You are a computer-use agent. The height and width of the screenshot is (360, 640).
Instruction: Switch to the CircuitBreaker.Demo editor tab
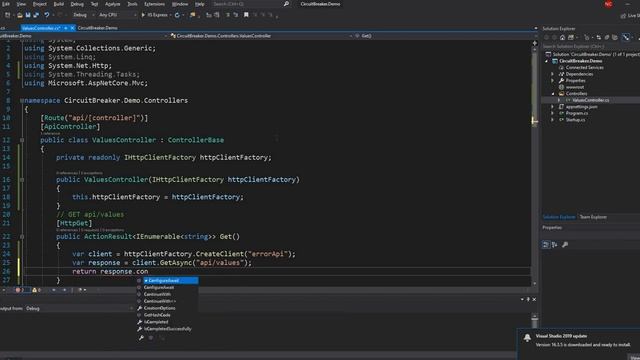pyautogui.click(x=98, y=28)
